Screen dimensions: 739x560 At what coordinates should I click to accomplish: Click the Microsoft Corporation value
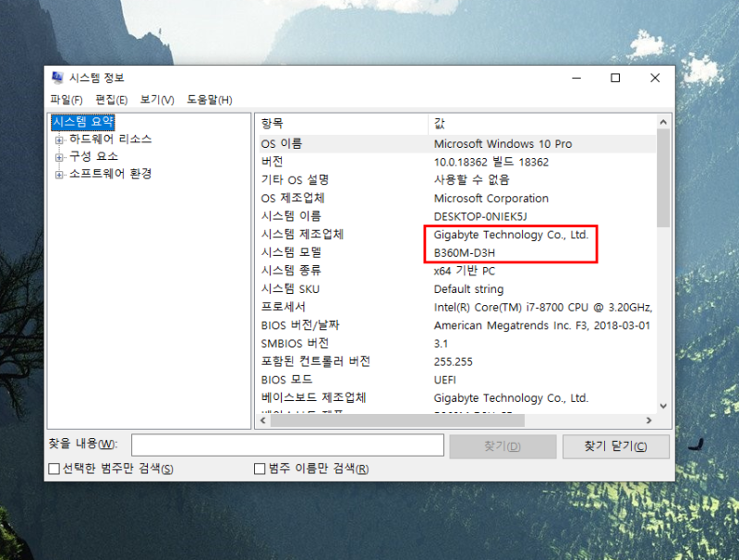click(491, 199)
